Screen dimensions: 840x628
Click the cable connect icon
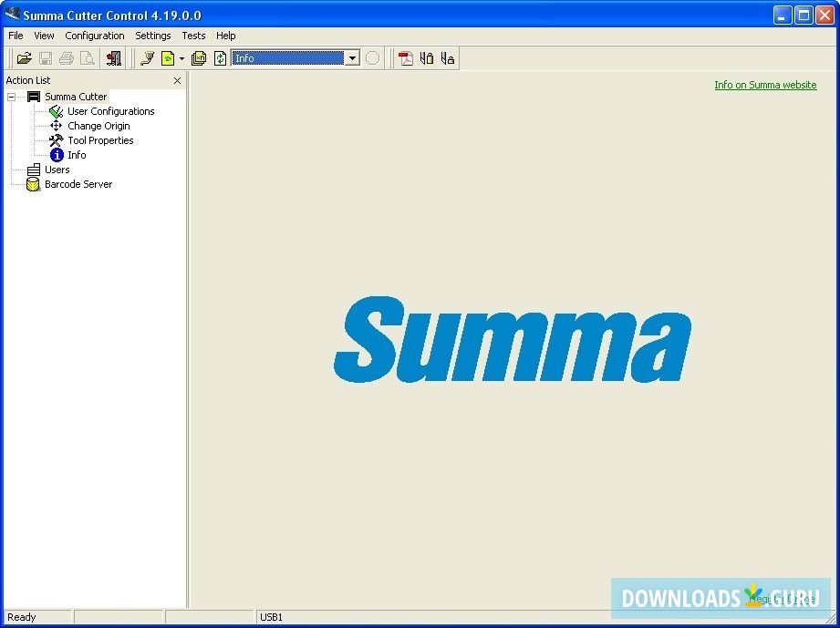tap(147, 58)
